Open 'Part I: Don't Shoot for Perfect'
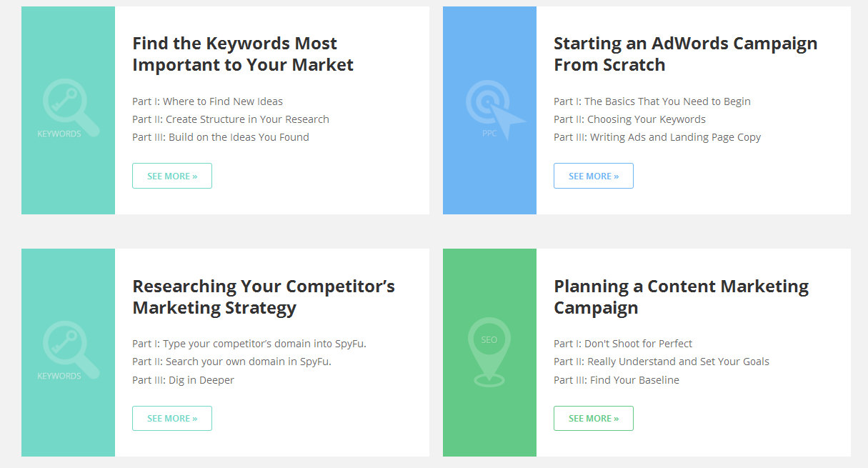This screenshot has height=468, width=868. (x=623, y=344)
